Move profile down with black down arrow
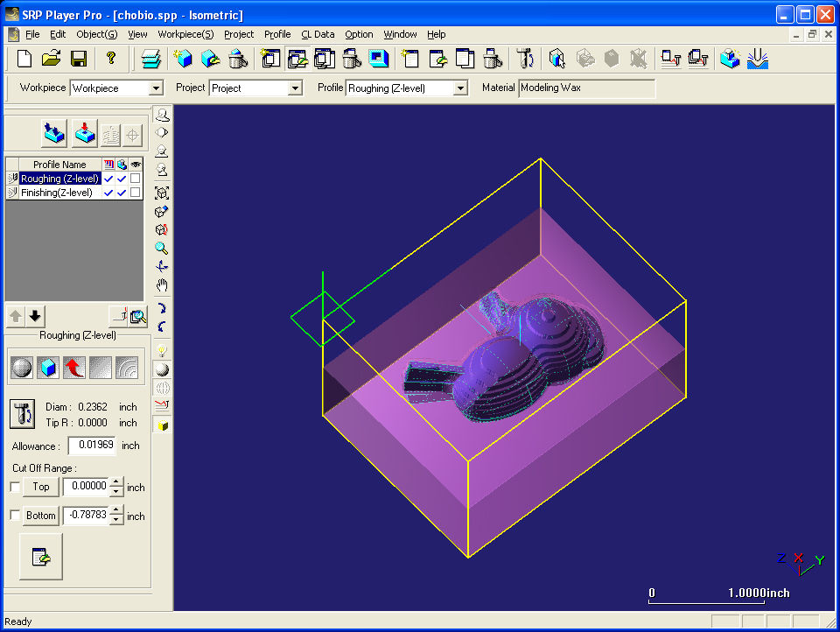The image size is (840, 632). click(x=35, y=316)
